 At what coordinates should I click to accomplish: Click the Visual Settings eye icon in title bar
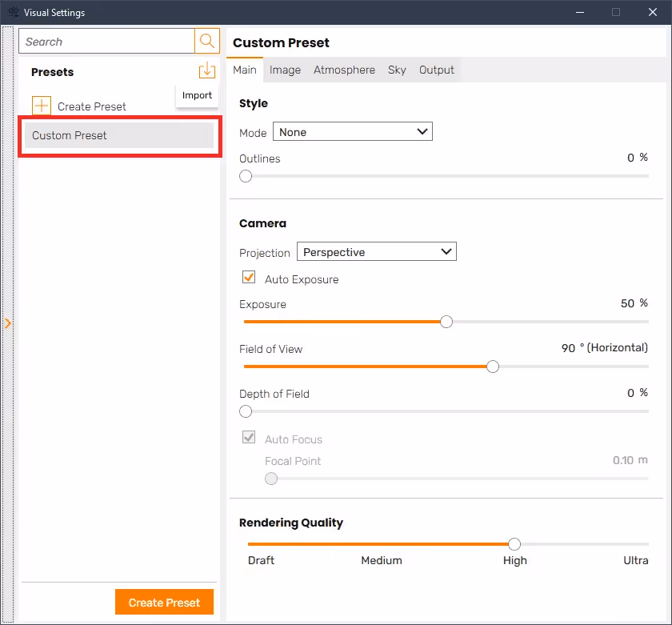pyautogui.click(x=14, y=12)
